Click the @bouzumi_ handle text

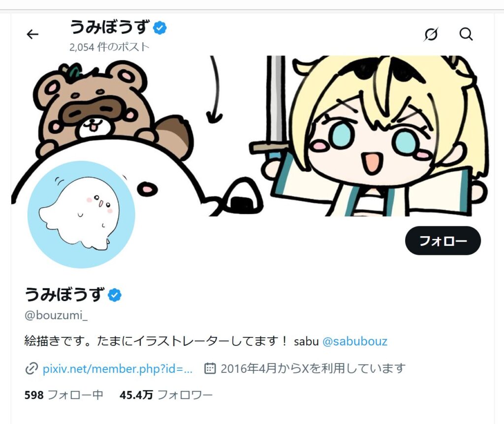point(56,315)
